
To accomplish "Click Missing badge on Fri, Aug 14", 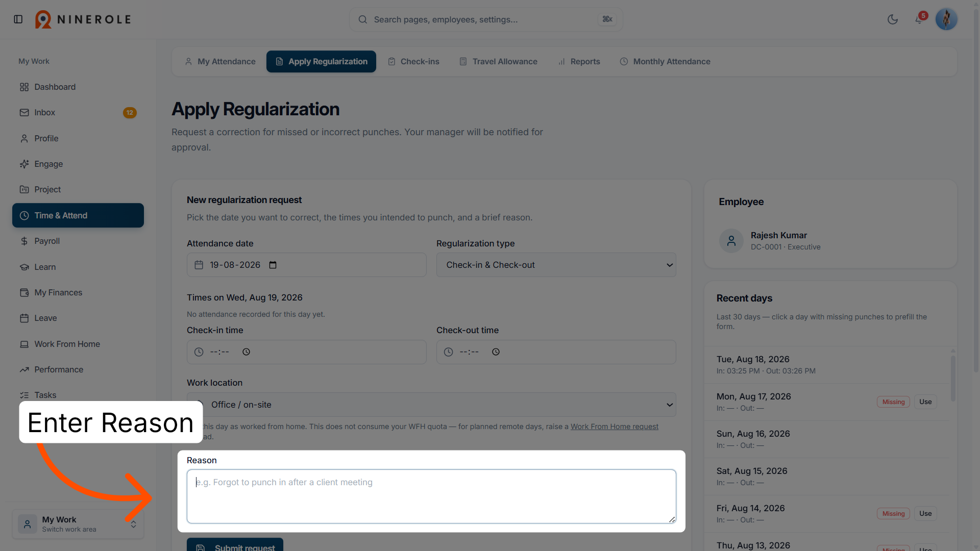I will [893, 514].
